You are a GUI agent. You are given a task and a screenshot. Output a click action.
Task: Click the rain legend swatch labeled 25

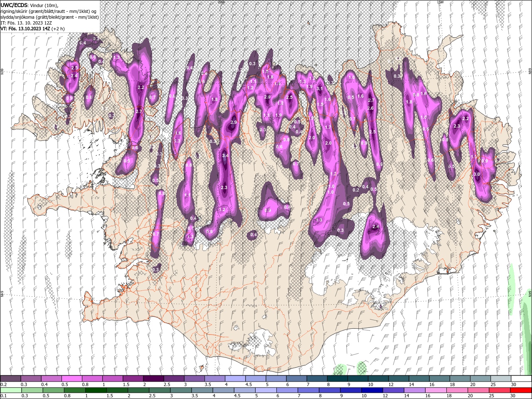(500, 390)
